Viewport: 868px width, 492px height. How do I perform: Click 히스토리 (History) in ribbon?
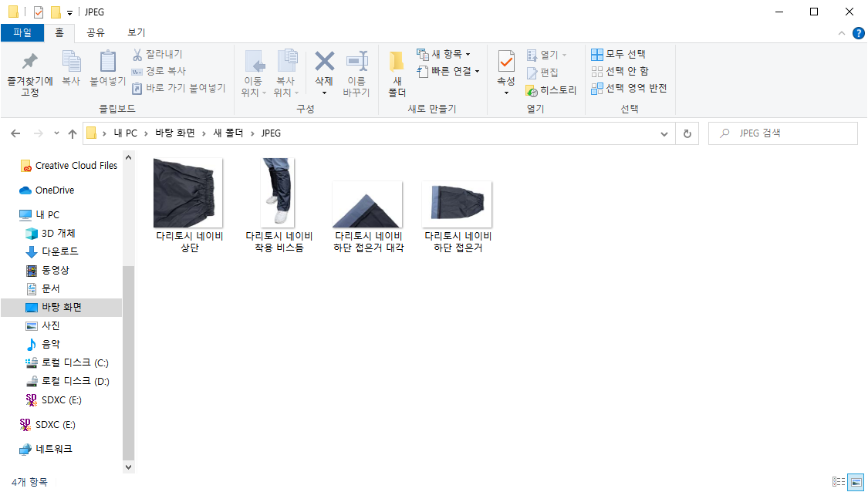pyautogui.click(x=552, y=90)
